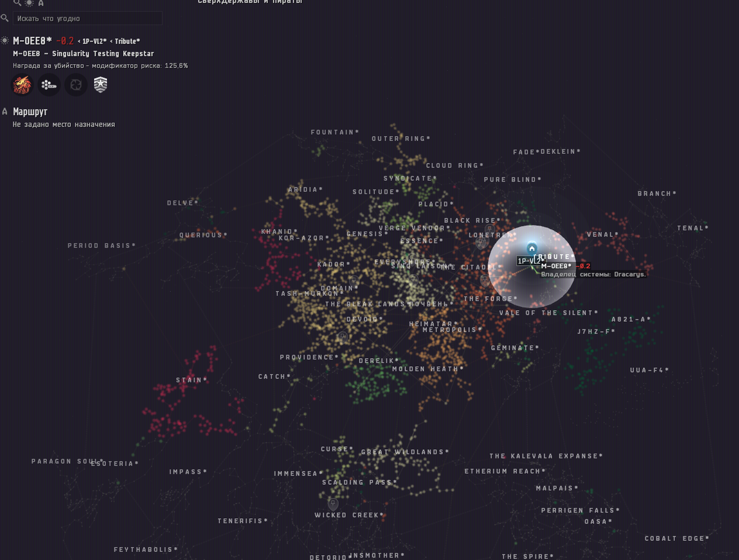Select the PROVIDENCE* region label
The height and width of the screenshot is (560, 739).
(x=310, y=358)
